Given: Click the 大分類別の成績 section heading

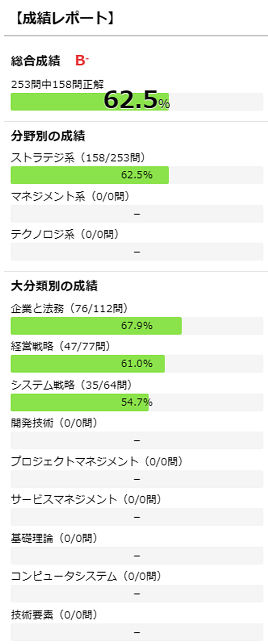Looking at the screenshot, I should pyautogui.click(x=54, y=286).
